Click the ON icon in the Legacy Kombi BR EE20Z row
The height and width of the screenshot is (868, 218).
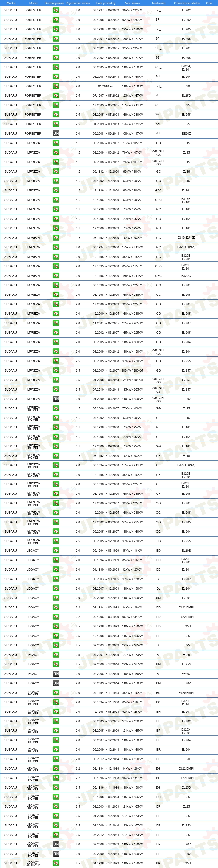(56, 854)
